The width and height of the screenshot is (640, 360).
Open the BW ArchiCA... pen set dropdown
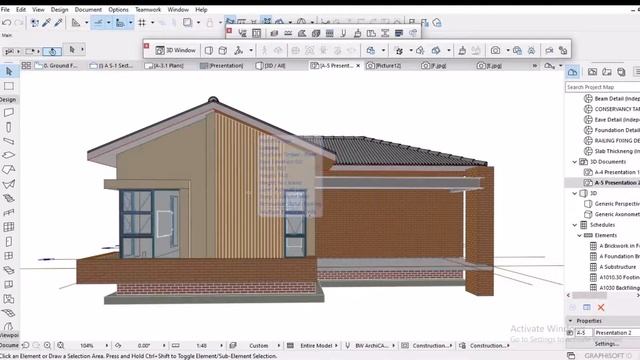tap(393, 345)
